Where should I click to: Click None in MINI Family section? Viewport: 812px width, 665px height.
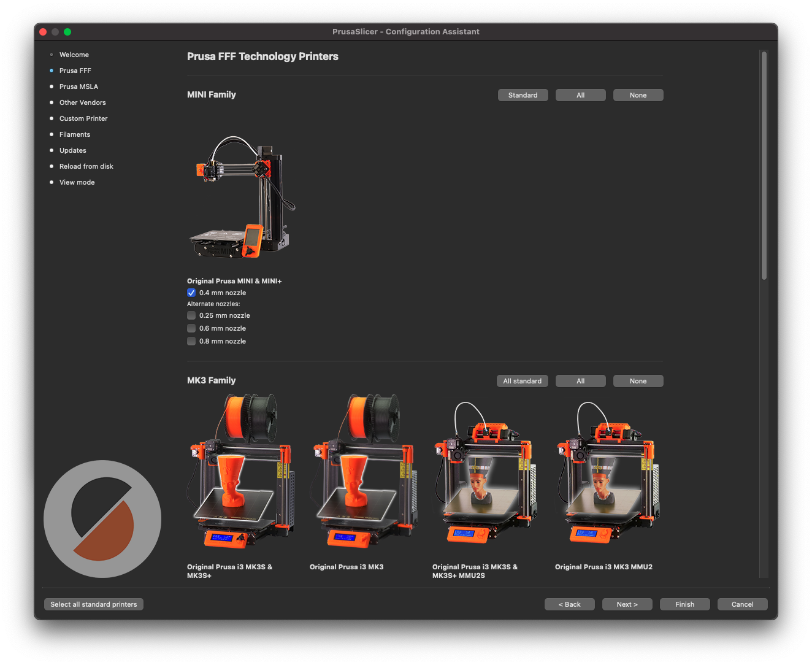638,95
